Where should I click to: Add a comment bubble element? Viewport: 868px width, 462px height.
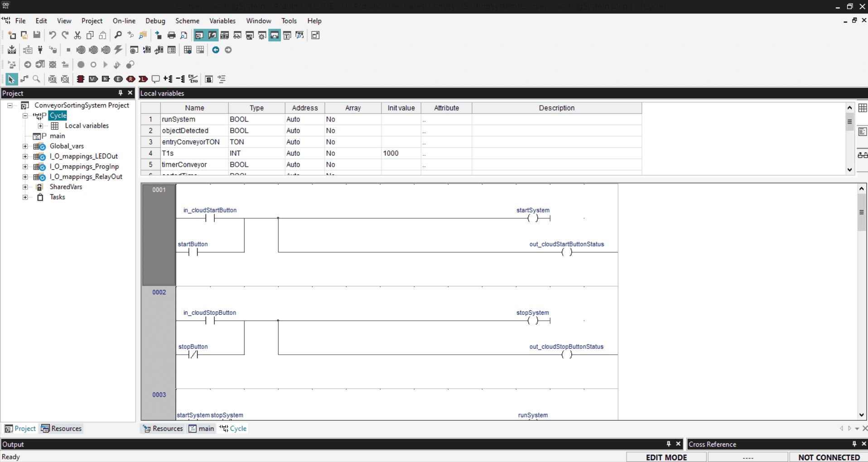(155, 79)
